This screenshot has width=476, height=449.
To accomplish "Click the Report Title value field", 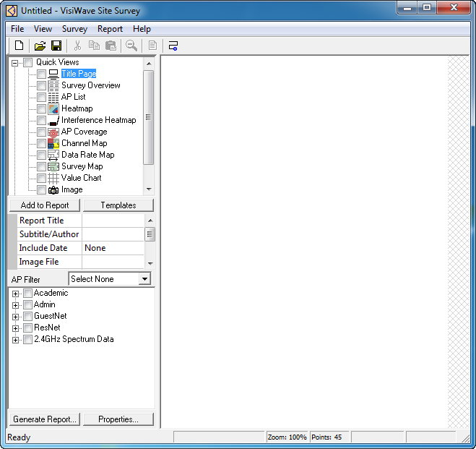I will tap(113, 221).
